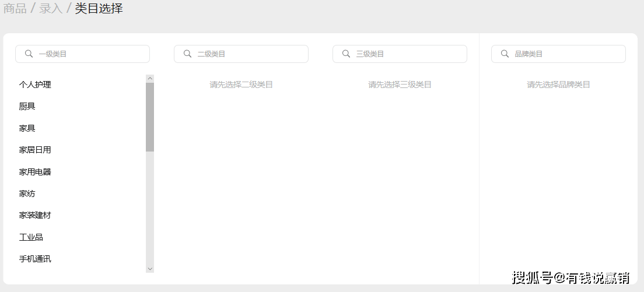
Task: Click search icon in 二级类目 field
Action: [x=187, y=54]
